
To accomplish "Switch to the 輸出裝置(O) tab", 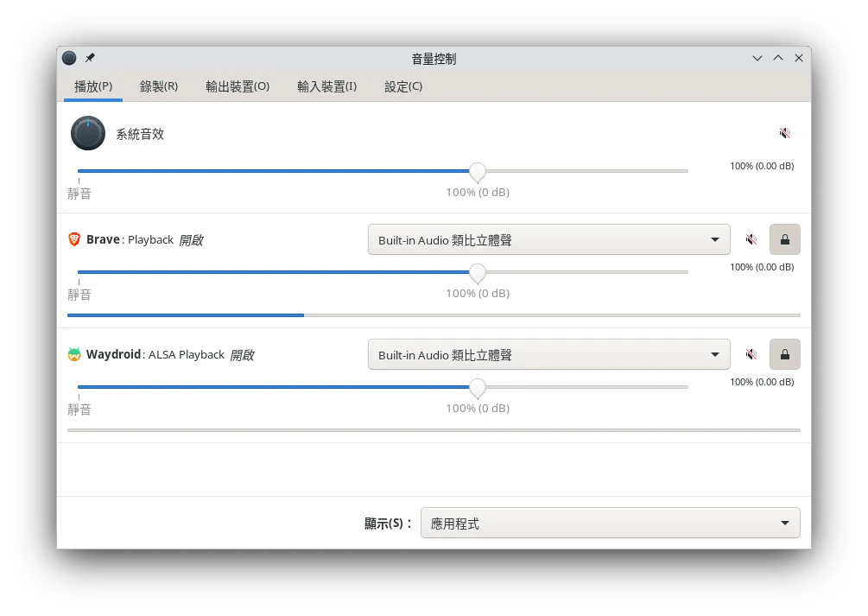I will click(238, 86).
